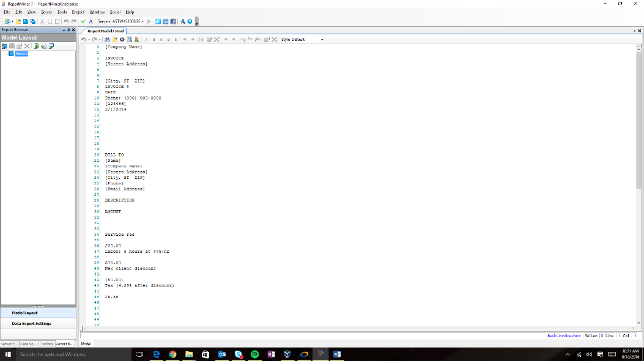This screenshot has height=361, width=644.
Task: Collapse the Record tree node
Action: pos(6,54)
